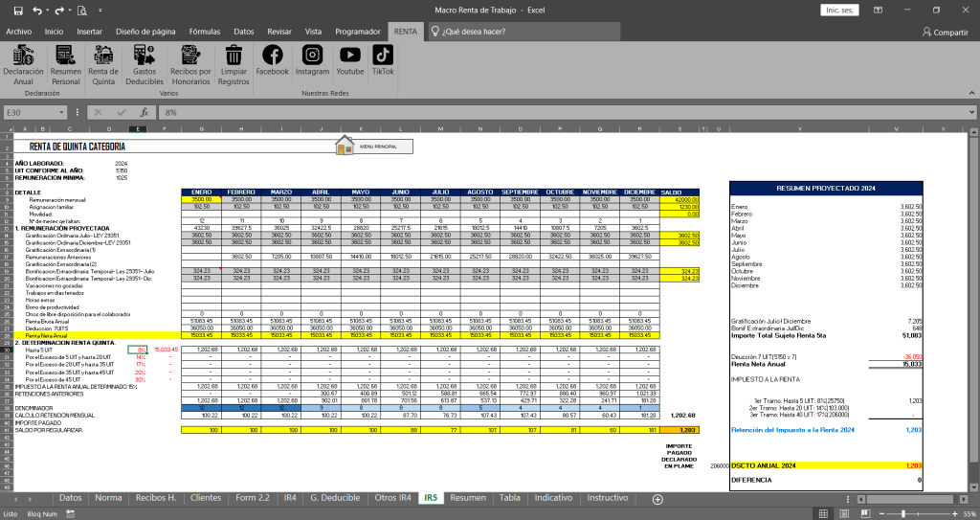Open the Form 2.2 sheet tab

[253, 497]
